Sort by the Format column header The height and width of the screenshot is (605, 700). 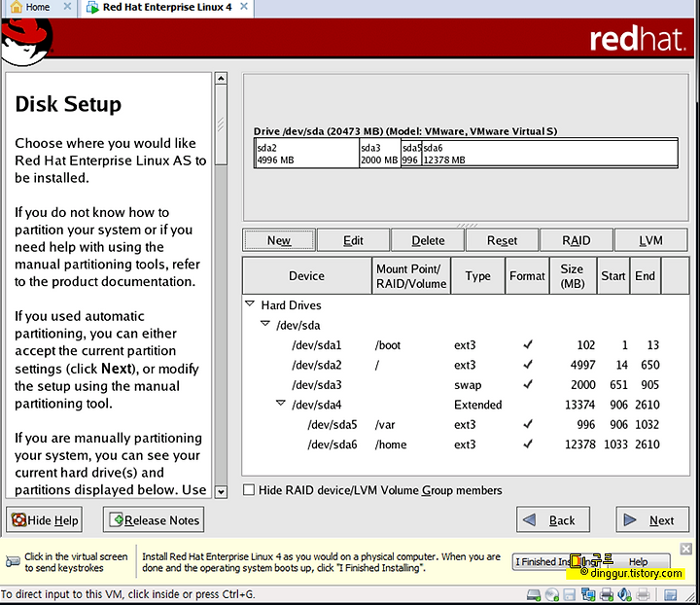[x=527, y=275]
